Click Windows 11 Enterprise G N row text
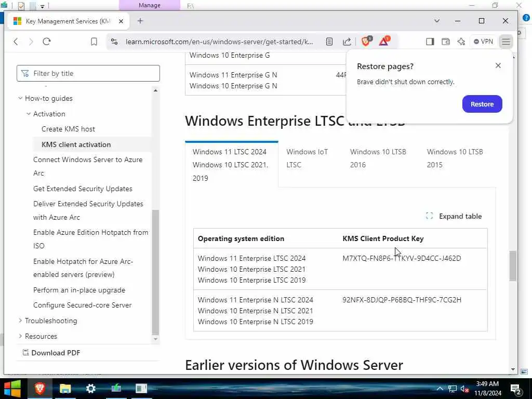Viewport: 532px width, 399px height. click(233, 75)
